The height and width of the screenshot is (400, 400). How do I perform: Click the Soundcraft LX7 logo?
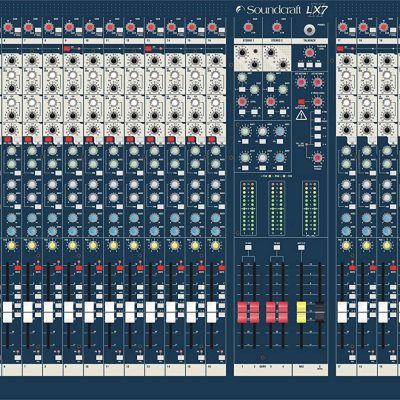[x=282, y=10]
